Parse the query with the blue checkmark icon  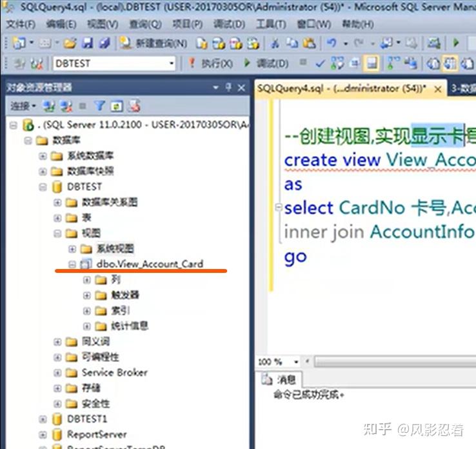pos(320,63)
